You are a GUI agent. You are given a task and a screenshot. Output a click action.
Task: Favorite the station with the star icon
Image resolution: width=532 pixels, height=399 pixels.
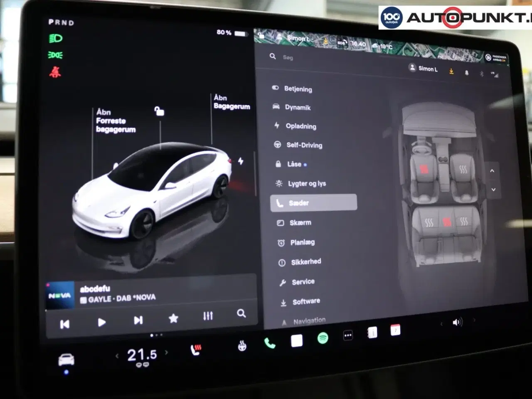(x=173, y=318)
